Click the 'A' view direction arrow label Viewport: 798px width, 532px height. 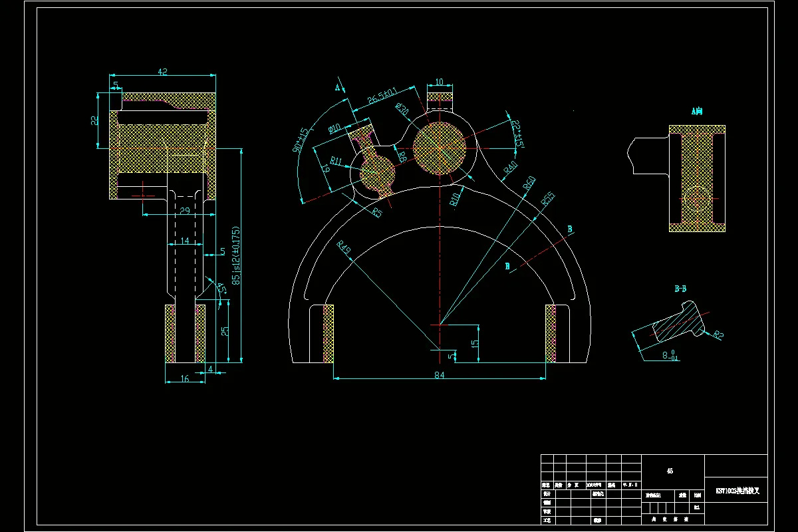click(337, 87)
